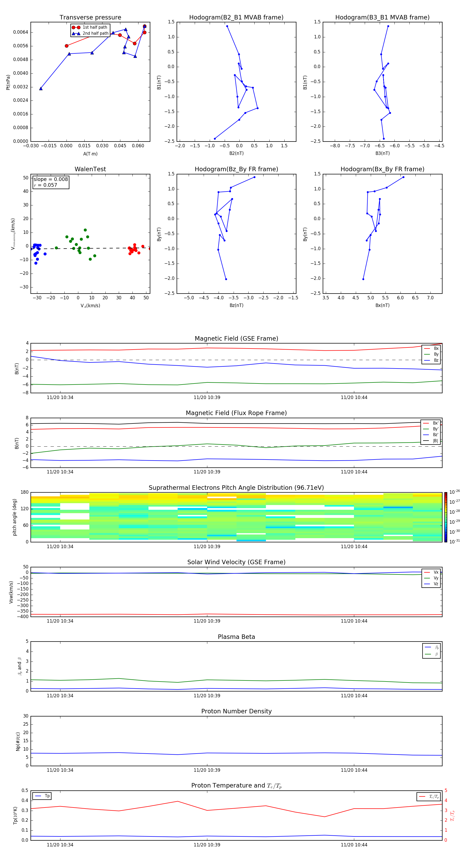The image size is (473, 868).
Task: Click the 'Bz(nT)' x-axis label
Action: click(x=236, y=305)
